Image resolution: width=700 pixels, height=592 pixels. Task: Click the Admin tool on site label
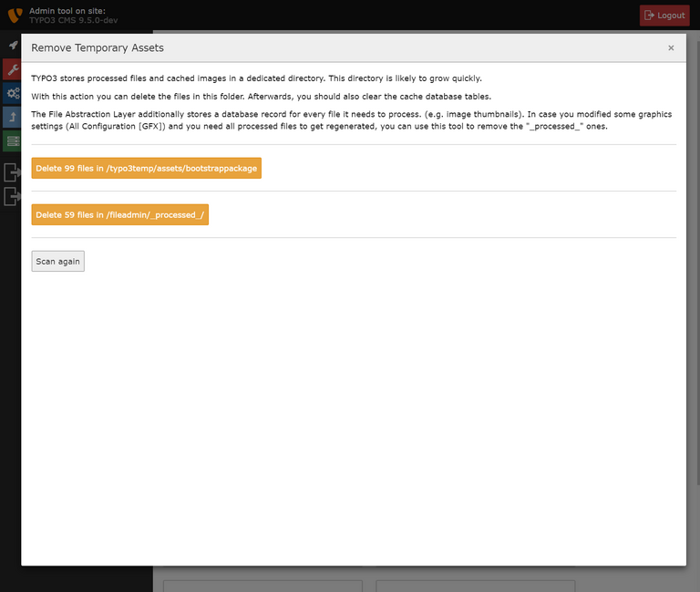pos(67,10)
